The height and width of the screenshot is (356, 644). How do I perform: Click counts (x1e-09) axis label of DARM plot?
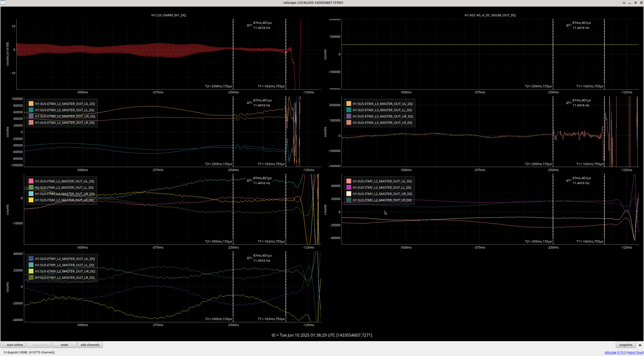[8, 54]
